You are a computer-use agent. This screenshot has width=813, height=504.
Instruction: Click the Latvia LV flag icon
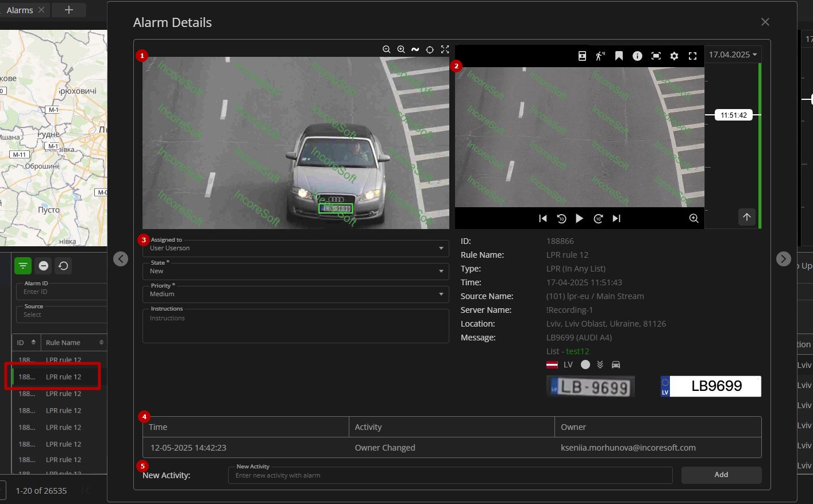(x=552, y=365)
